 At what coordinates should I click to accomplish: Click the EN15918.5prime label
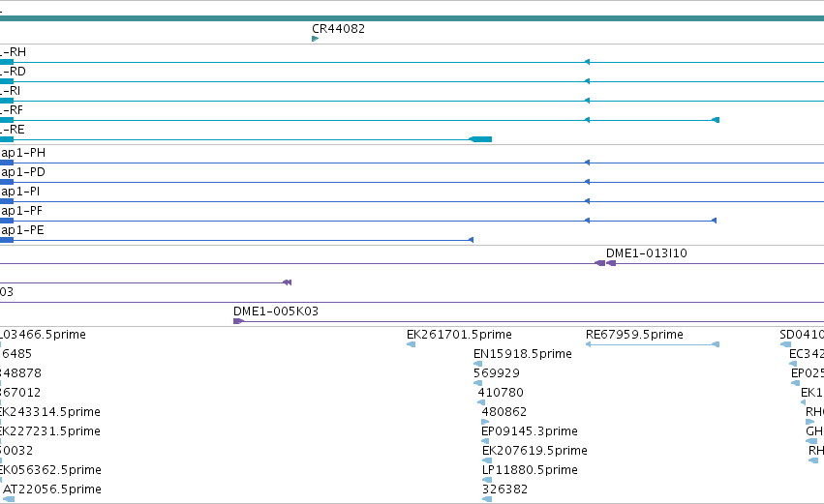[523, 354]
